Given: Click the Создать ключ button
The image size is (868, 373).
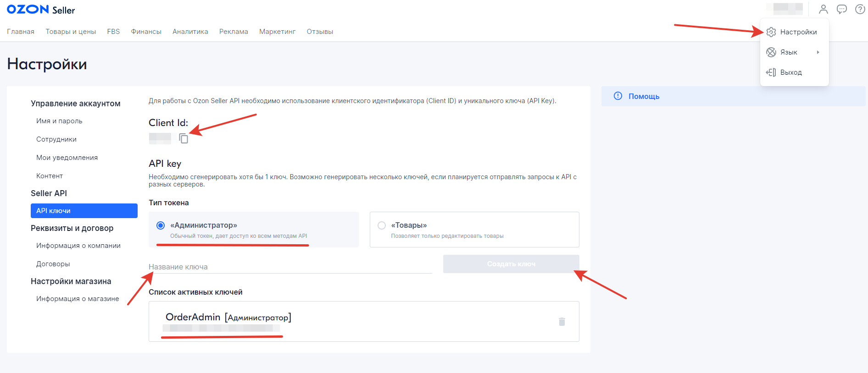Looking at the screenshot, I should pyautogui.click(x=511, y=264).
